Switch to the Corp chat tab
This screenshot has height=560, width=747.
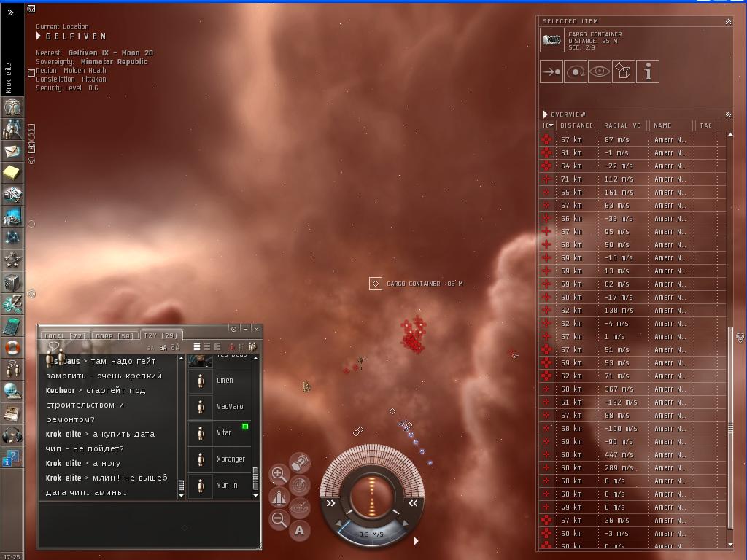(115, 336)
